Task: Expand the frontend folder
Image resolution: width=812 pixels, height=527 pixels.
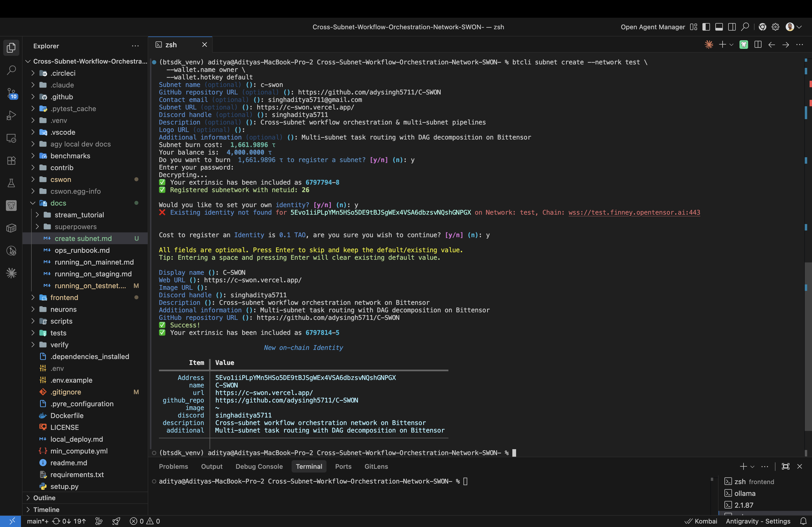Action: tap(64, 297)
